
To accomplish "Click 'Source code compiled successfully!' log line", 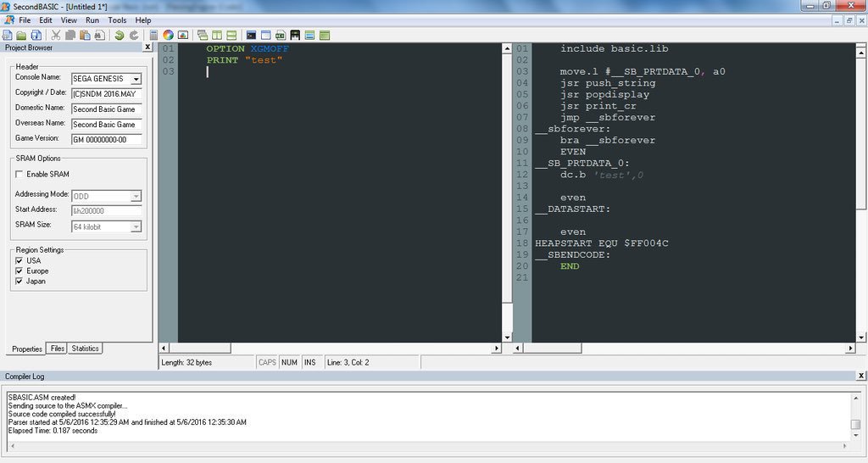I will click(x=62, y=414).
